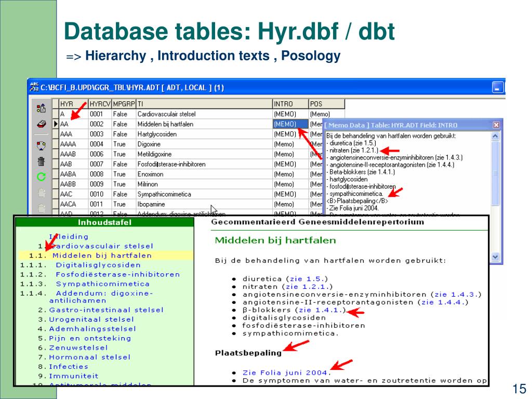This screenshot has width=532, height=399.
Task: Click the dotted-circle relations toolbar icon
Action: [41, 145]
